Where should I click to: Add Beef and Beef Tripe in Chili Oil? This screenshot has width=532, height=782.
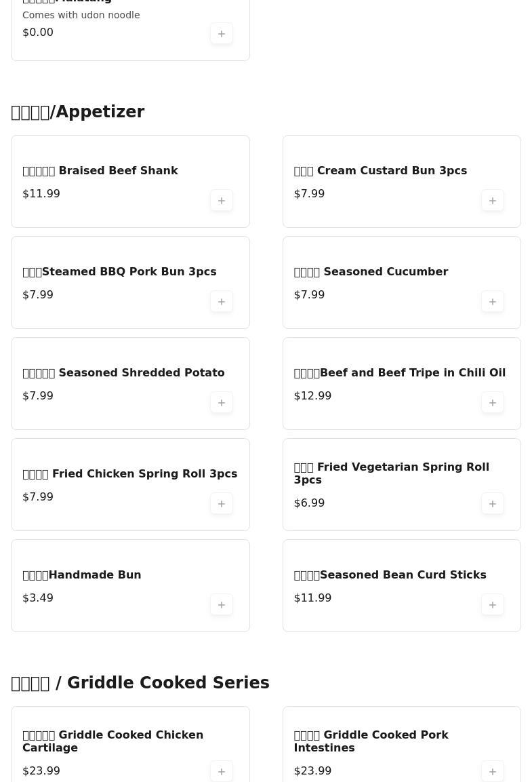(493, 402)
